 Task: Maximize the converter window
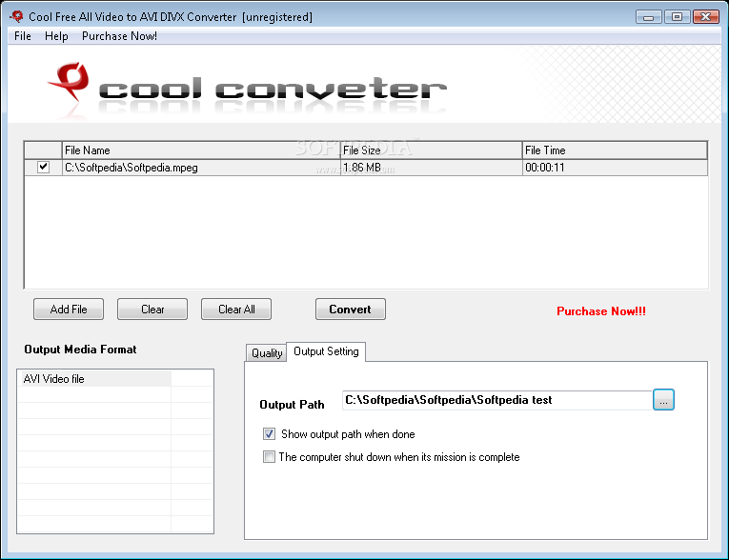677,17
